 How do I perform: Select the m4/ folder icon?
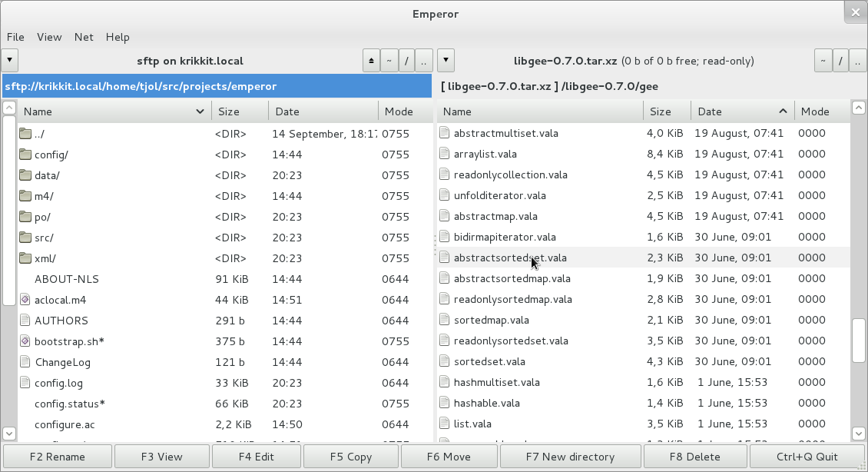click(x=25, y=196)
